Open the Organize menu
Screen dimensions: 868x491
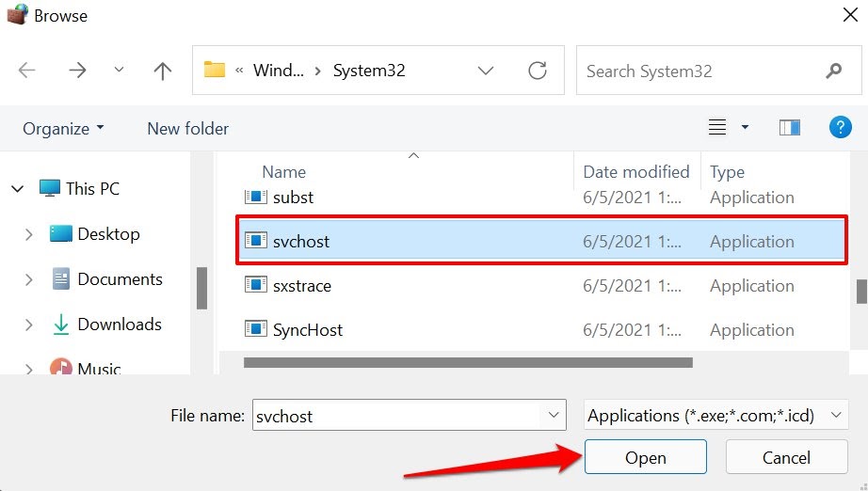(x=63, y=129)
